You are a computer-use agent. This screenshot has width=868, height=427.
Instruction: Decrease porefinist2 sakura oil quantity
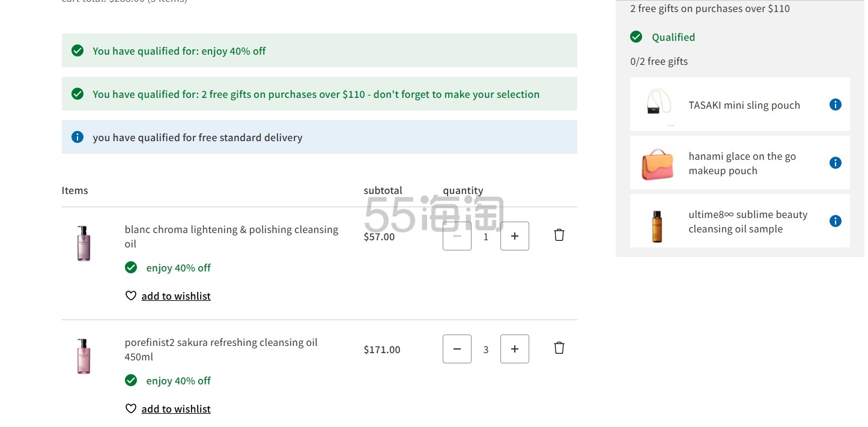[x=457, y=349]
